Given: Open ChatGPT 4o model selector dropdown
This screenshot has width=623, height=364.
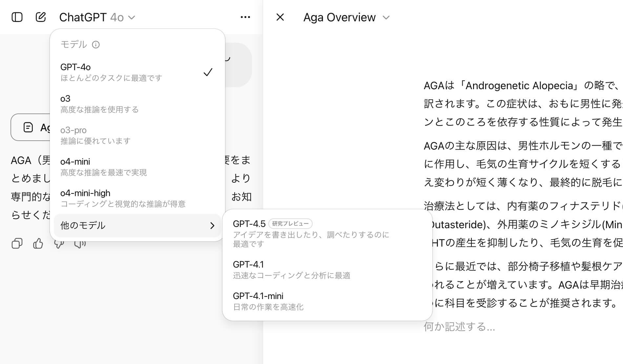Looking at the screenshot, I should coord(97,17).
